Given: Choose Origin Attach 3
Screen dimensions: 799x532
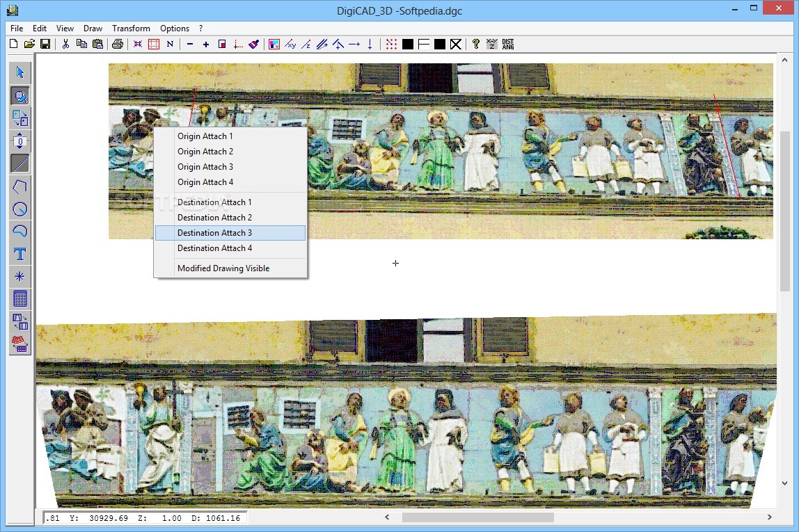Looking at the screenshot, I should click(x=230, y=167).
